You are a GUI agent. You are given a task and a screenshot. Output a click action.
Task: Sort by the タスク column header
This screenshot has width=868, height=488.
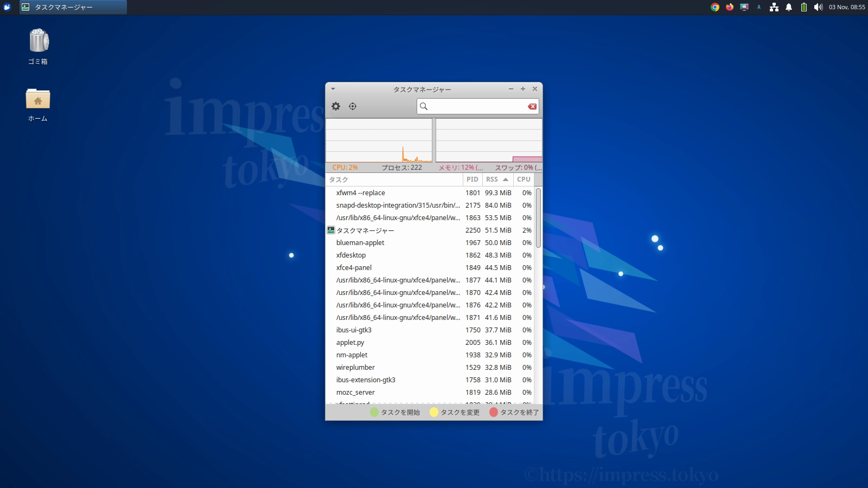pos(394,179)
